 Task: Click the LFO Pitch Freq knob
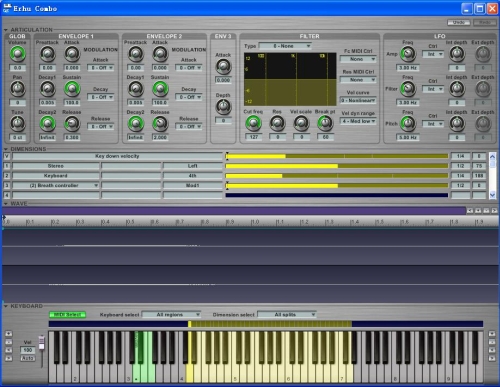pos(408,124)
